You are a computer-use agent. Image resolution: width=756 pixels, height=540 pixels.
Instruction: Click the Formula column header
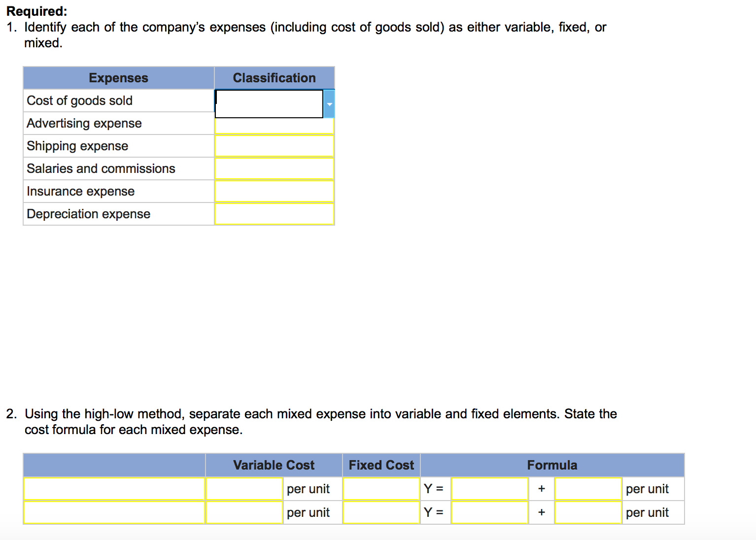coord(552,465)
